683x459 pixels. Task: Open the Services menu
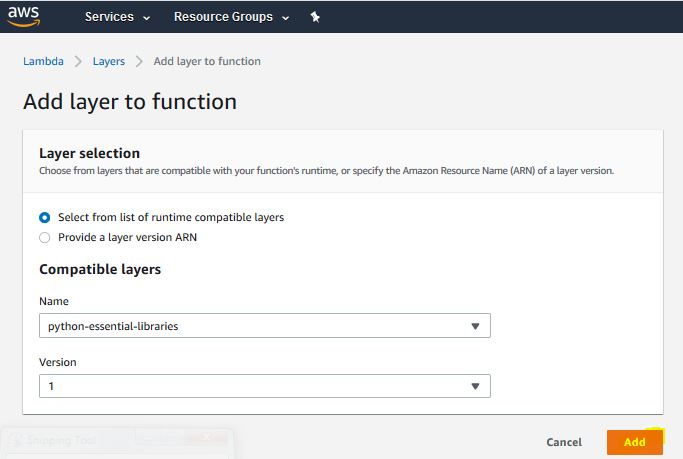109,17
